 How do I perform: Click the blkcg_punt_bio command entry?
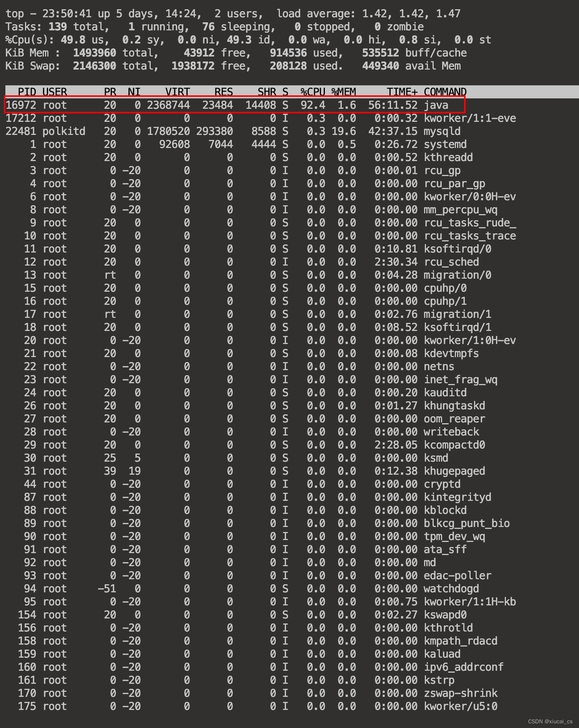[466, 524]
